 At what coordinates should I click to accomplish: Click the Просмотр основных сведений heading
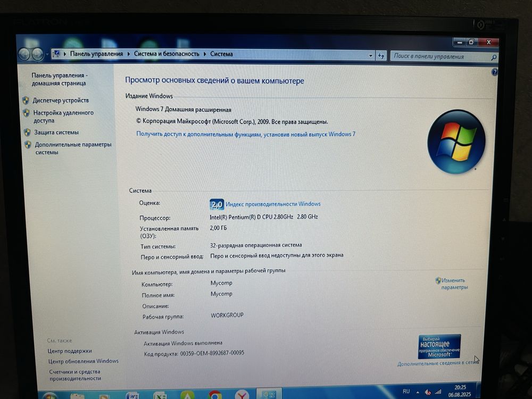point(214,81)
